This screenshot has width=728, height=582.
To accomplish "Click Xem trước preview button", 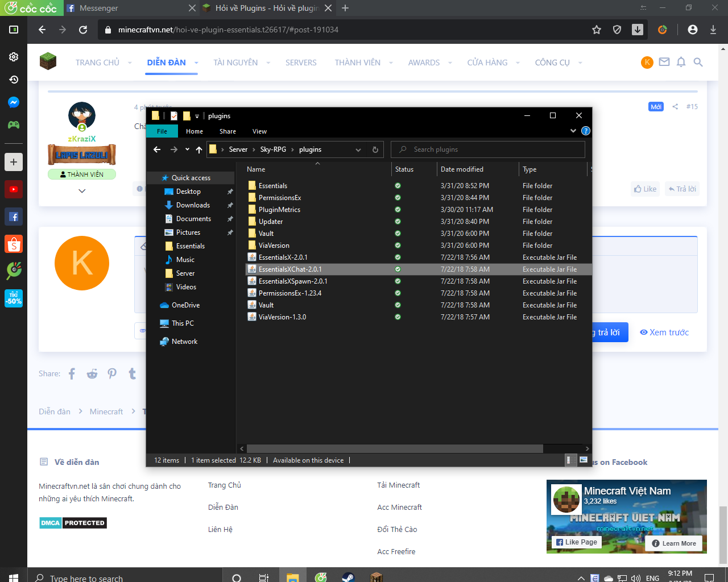I will [x=664, y=332].
